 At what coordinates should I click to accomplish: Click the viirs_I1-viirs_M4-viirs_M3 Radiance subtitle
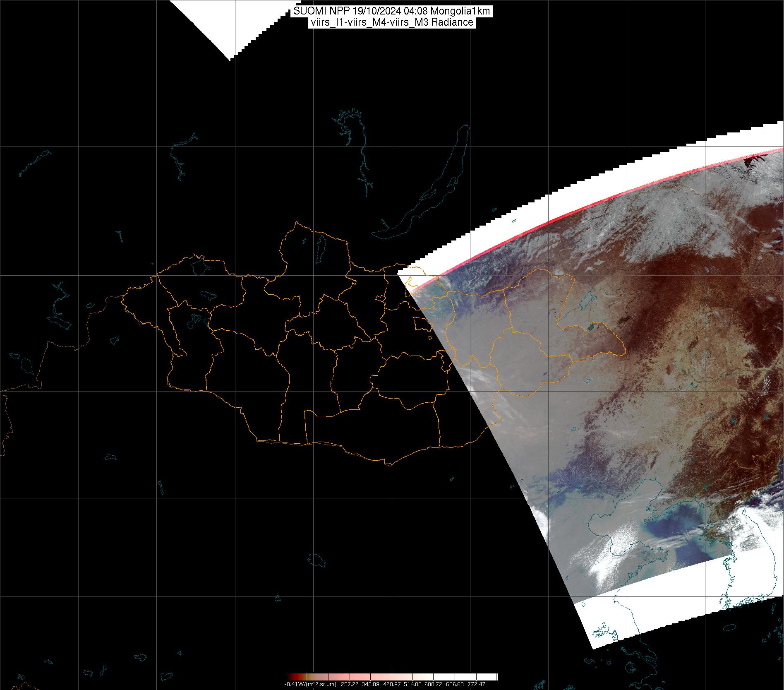tap(392, 22)
